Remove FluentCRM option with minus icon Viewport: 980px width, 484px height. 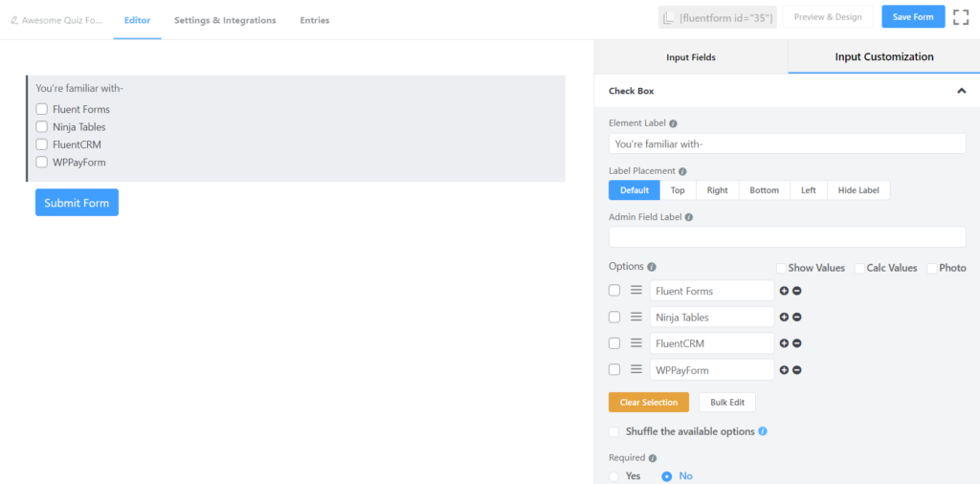click(x=797, y=343)
